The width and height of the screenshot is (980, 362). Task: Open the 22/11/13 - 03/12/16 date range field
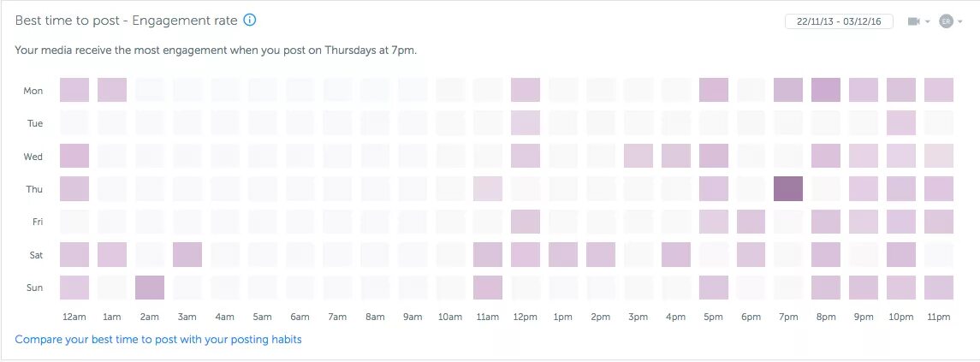pos(839,21)
